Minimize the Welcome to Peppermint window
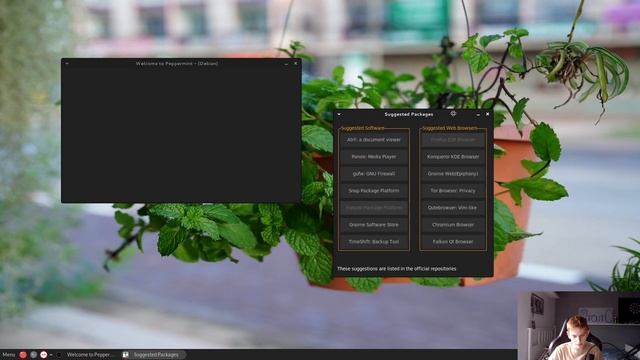 pyautogui.click(x=286, y=64)
